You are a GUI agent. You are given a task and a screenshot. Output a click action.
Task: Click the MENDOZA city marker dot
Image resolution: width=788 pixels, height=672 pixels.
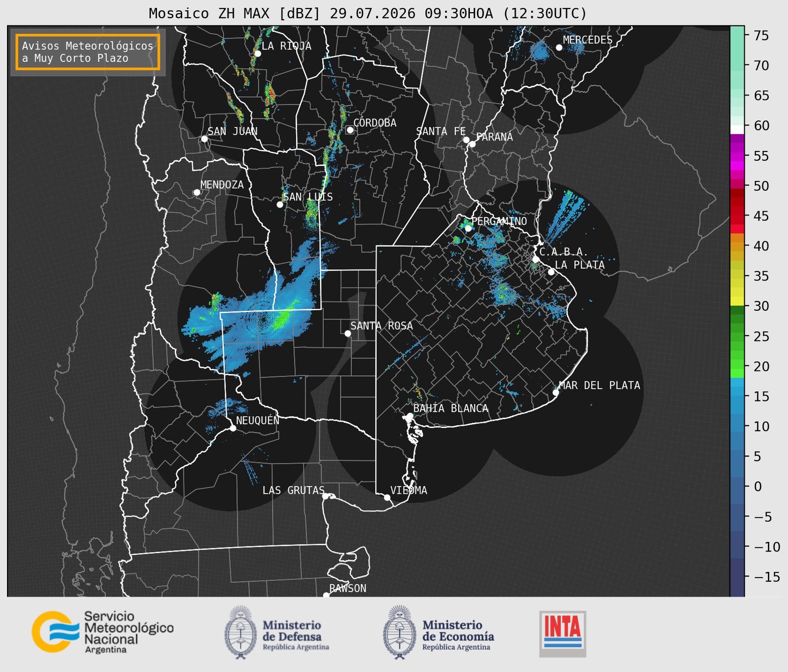[197, 193]
